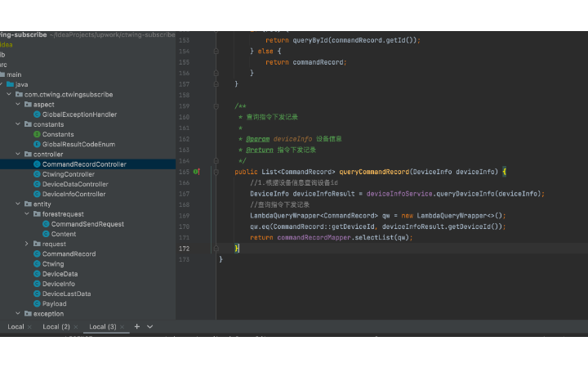Click queryById call on line 153
The width and height of the screenshot is (588, 368).
point(310,40)
